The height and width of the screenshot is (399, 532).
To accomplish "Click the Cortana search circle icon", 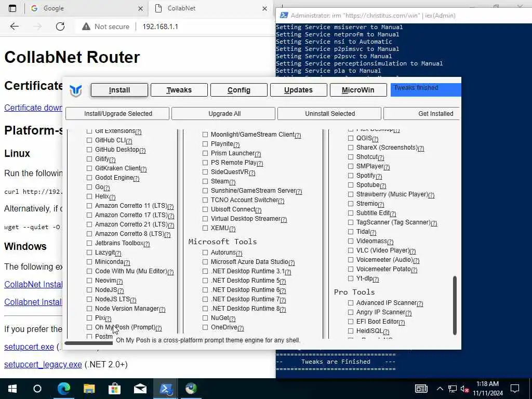I will 37,389.
